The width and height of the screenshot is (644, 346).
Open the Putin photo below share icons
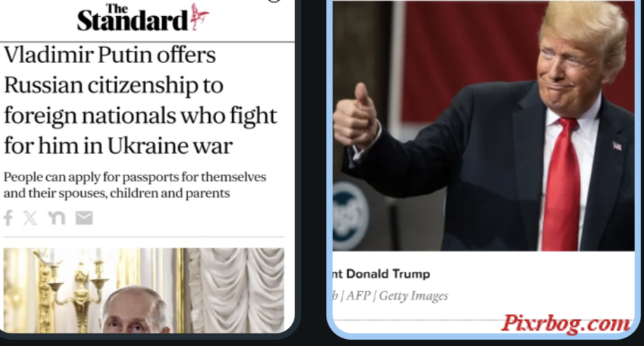point(144,290)
